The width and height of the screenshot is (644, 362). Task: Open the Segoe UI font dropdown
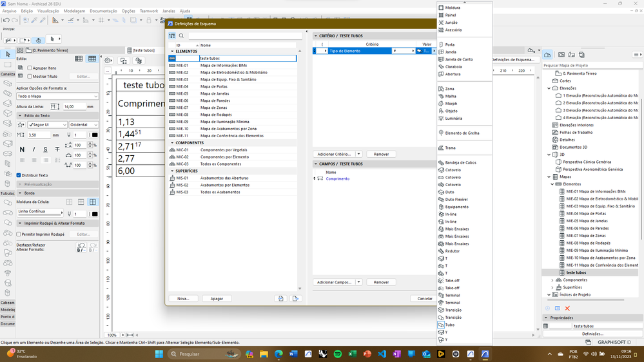tap(46, 125)
